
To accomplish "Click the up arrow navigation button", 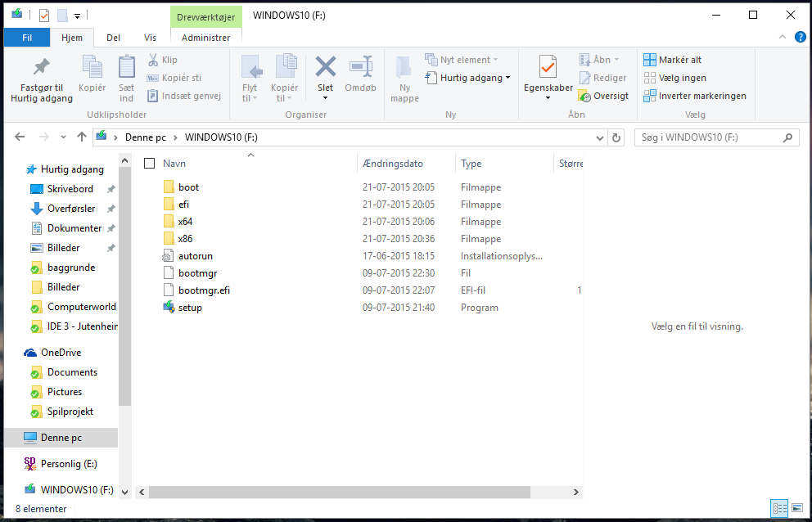I will click(81, 137).
